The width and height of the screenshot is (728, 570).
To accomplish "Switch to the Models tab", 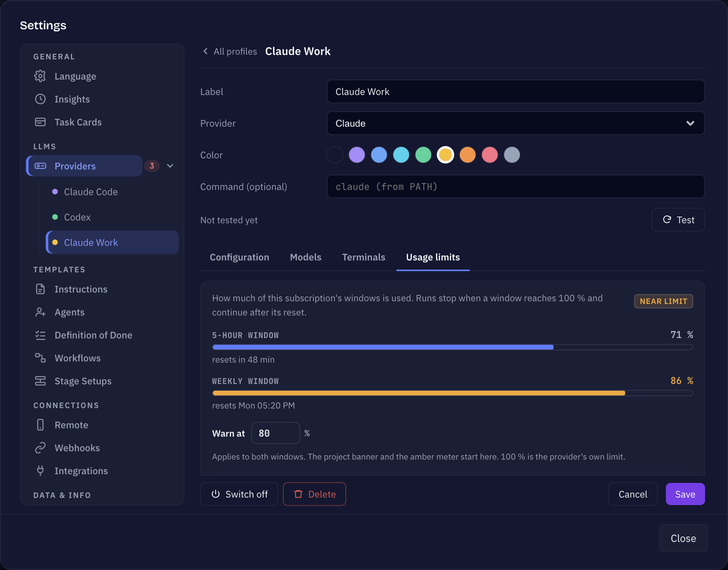I will coord(305,257).
